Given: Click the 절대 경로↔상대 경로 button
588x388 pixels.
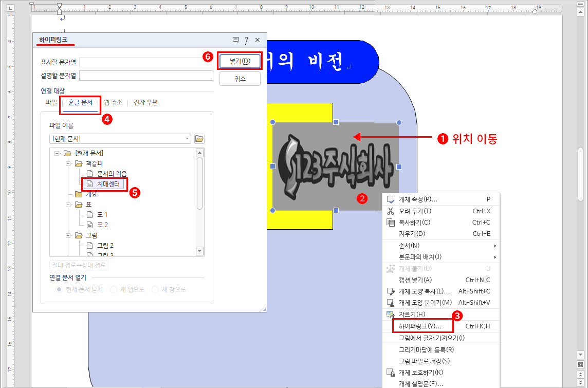Looking at the screenshot, I should point(79,265).
